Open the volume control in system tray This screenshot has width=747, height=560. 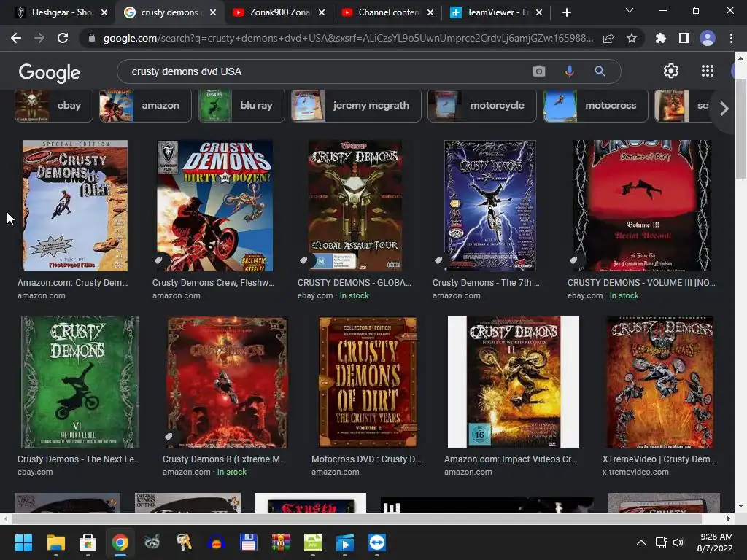pos(678,542)
